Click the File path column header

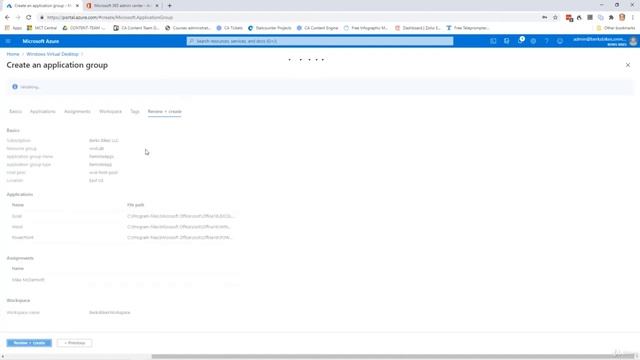click(x=136, y=205)
